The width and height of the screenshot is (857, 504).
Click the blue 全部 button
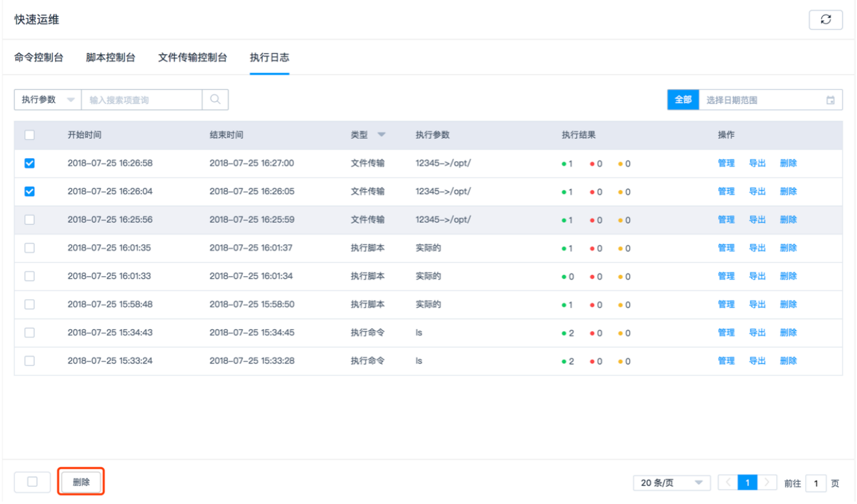click(683, 100)
